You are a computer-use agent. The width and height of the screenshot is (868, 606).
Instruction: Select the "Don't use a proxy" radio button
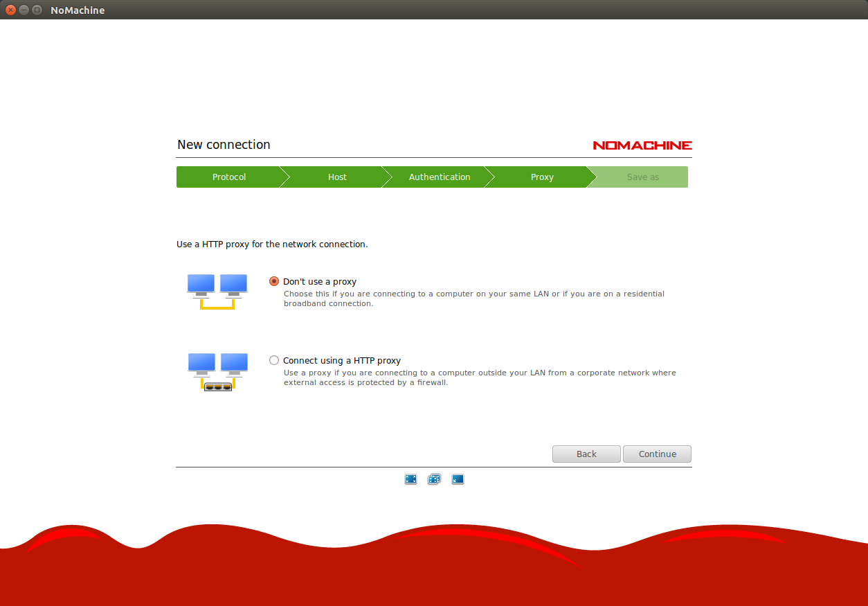point(274,282)
